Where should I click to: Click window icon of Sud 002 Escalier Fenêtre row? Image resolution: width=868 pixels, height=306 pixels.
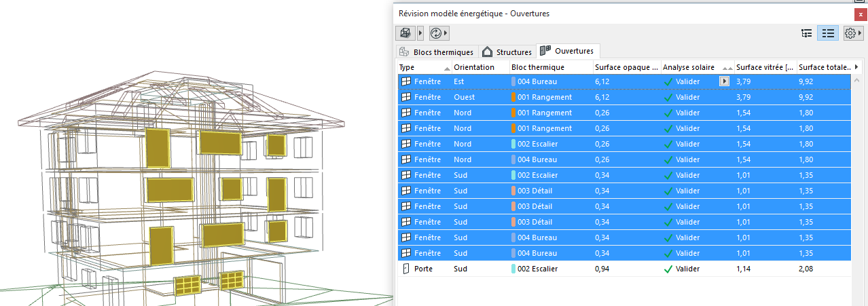pos(406,175)
